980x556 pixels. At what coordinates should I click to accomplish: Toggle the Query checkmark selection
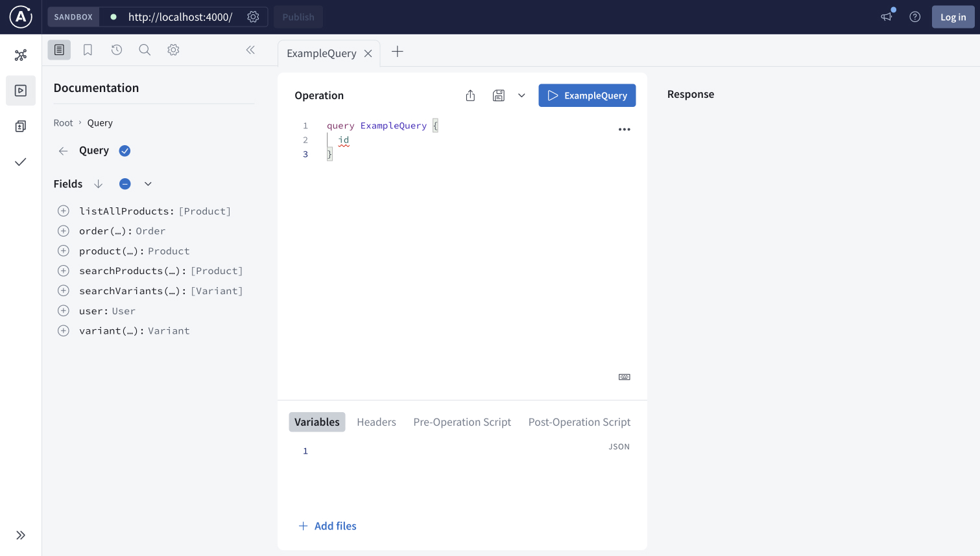125,151
